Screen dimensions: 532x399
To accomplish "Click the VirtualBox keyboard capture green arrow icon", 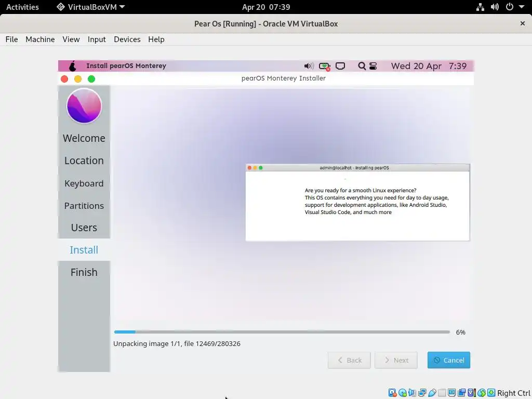I will (491, 393).
